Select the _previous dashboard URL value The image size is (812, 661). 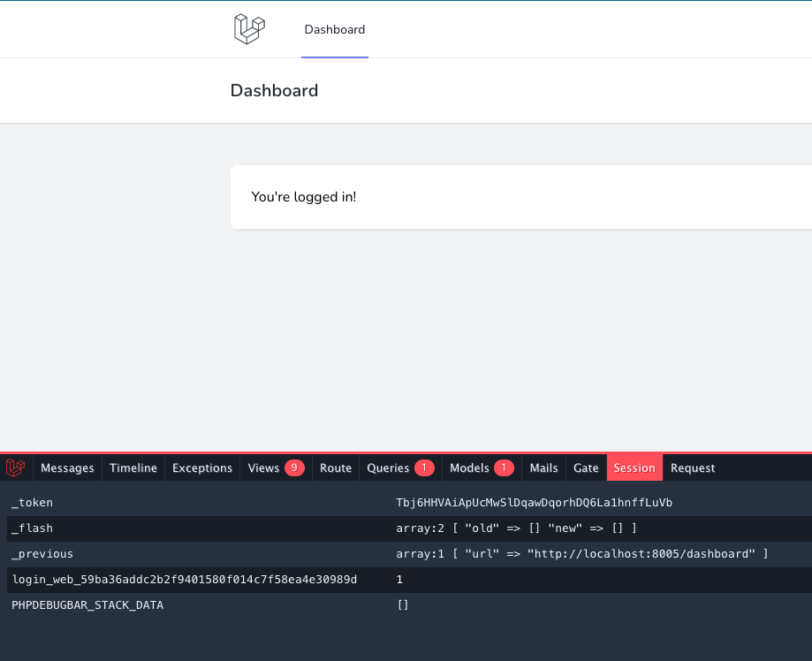[x=584, y=553]
